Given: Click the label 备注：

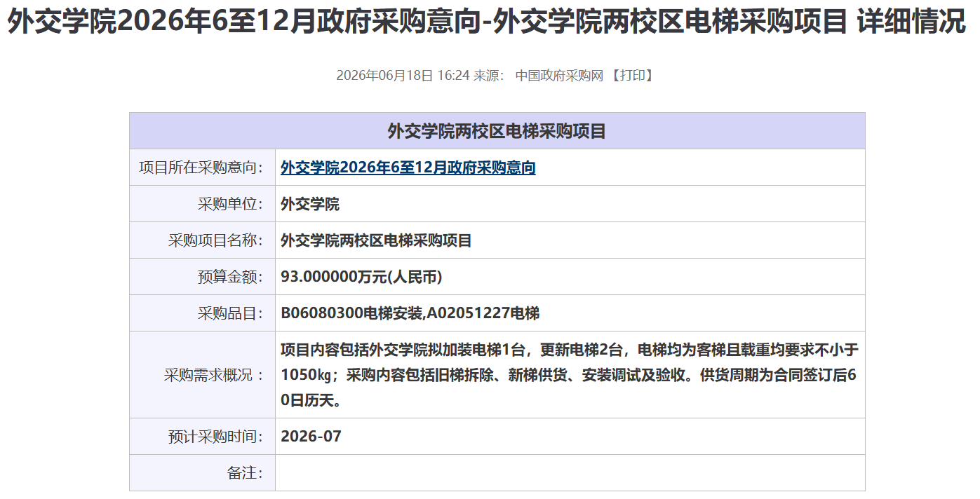Looking at the screenshot, I should pyautogui.click(x=246, y=473).
